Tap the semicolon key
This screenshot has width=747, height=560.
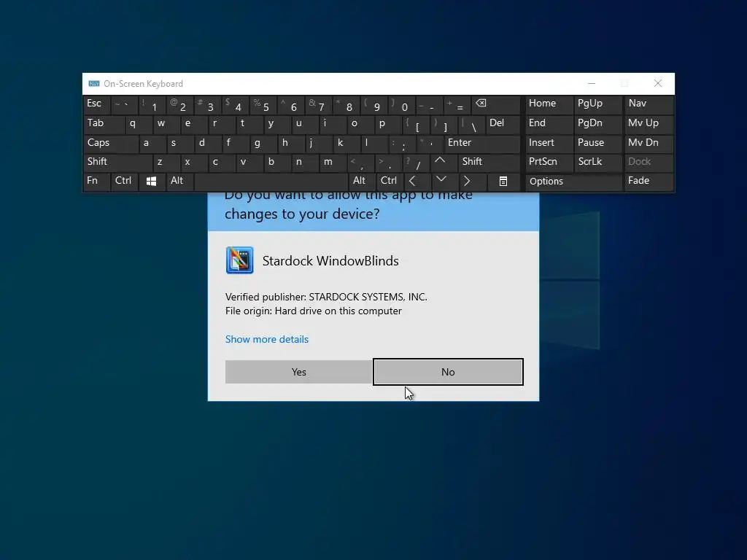tap(402, 143)
